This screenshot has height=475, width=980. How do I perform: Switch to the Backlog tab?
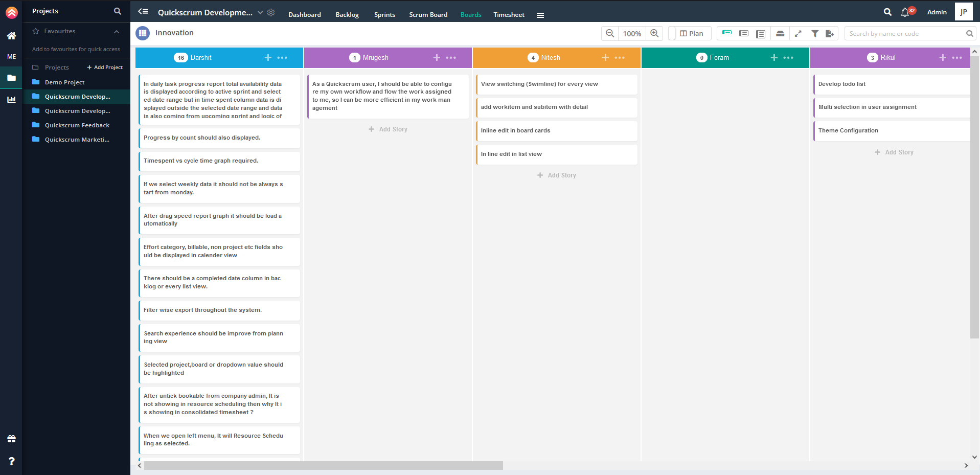click(347, 14)
